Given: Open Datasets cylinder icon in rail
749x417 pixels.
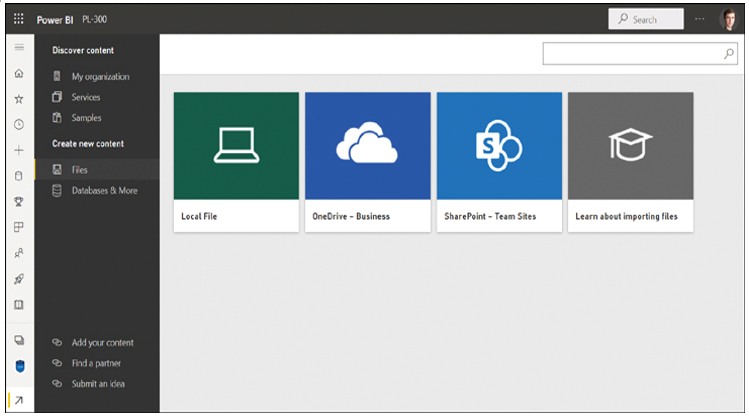Looking at the screenshot, I should coord(19,176).
